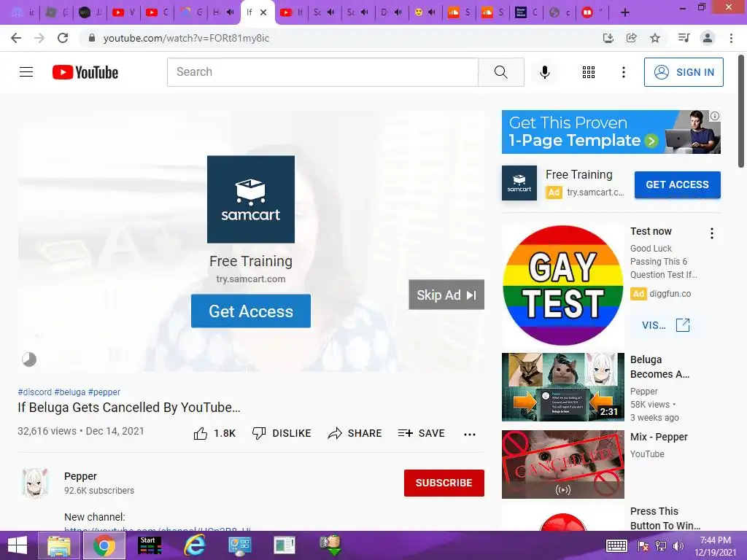Image resolution: width=747 pixels, height=560 pixels.
Task: Open the media controls icon in Chrome toolbar
Action: click(684, 38)
